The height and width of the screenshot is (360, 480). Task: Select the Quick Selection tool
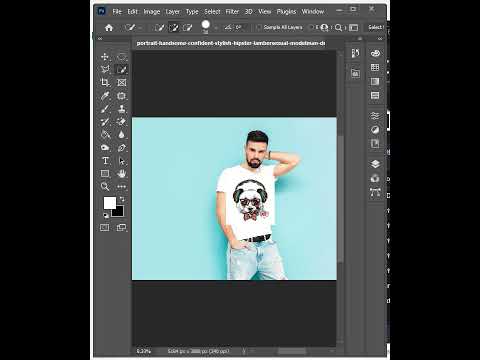point(122,69)
